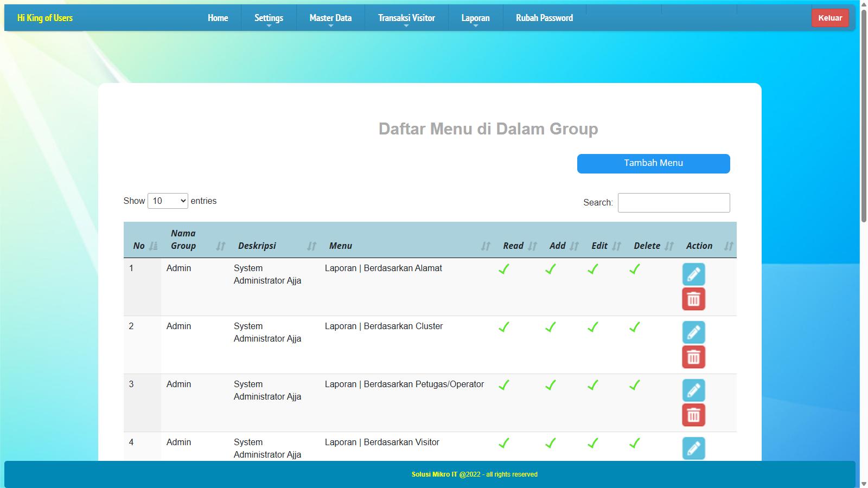Log out with the Keluar button
The width and height of the screenshot is (868, 488).
click(829, 18)
